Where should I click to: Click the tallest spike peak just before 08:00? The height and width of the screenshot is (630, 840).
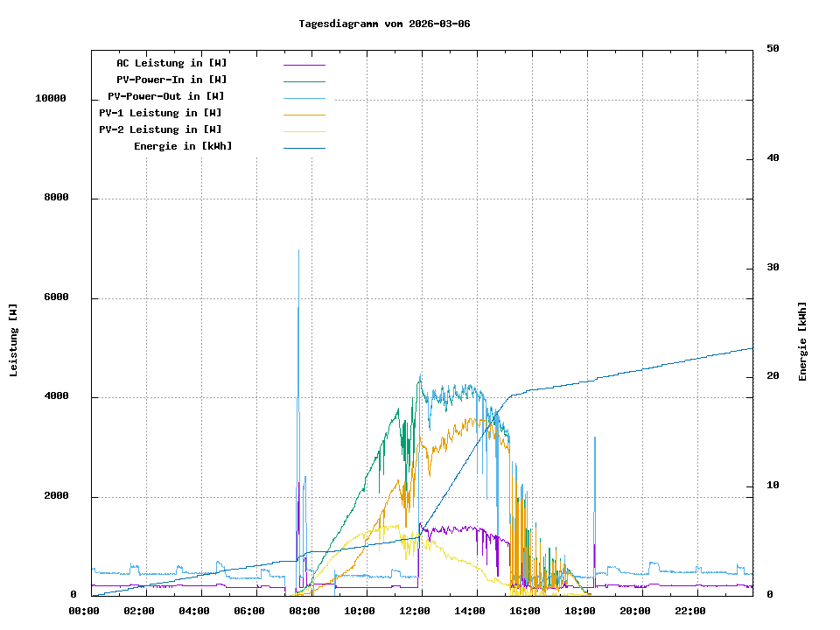pyautogui.click(x=299, y=251)
